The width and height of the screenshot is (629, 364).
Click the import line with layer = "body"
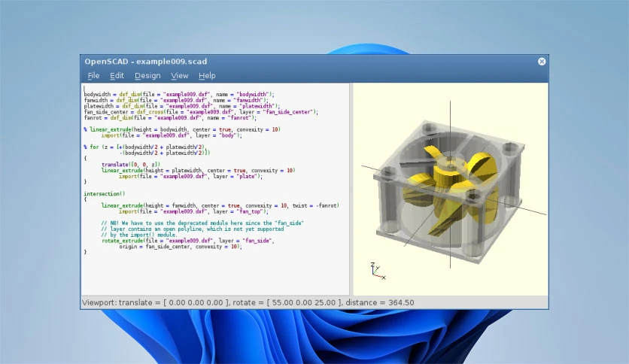pyautogui.click(x=172, y=135)
